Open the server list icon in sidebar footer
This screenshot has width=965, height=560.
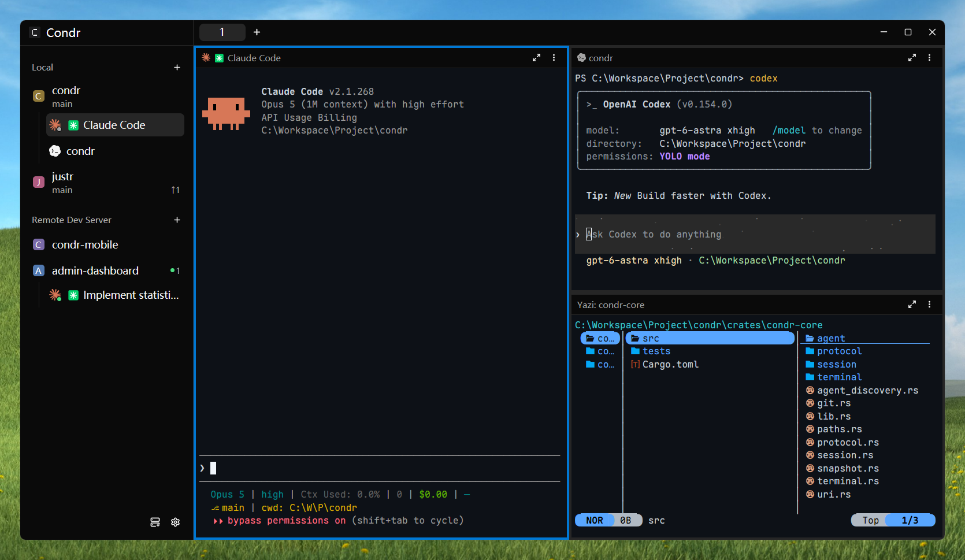pos(155,522)
